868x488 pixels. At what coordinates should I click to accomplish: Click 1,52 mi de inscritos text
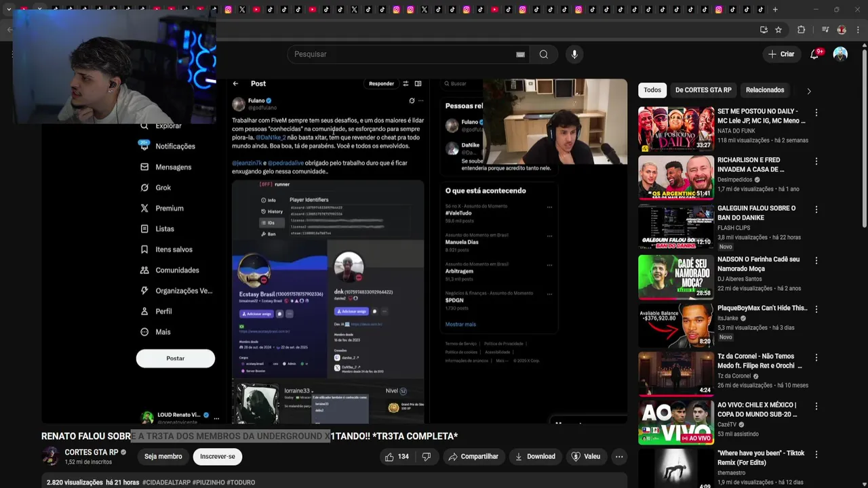point(88,462)
